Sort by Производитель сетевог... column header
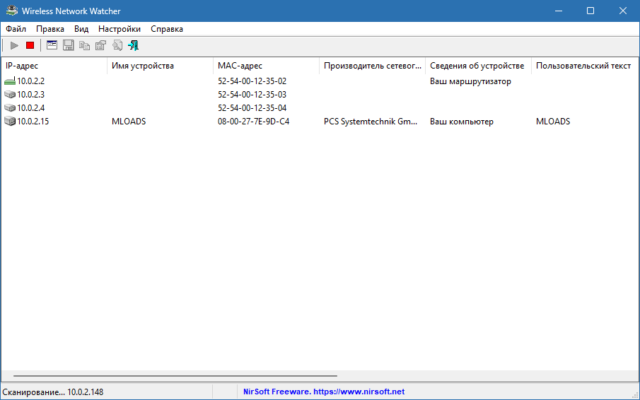 pos(372,66)
